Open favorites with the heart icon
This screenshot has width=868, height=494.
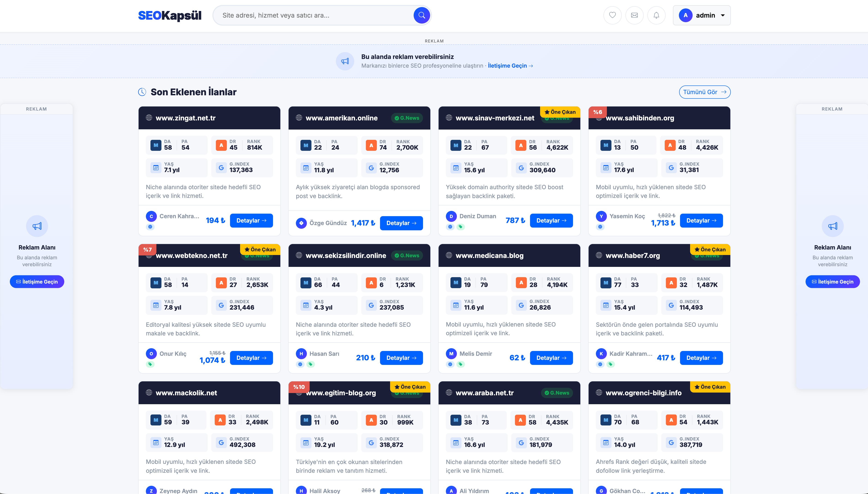[x=612, y=15]
